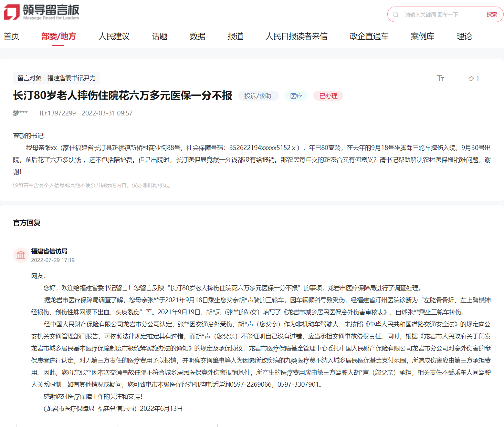Click the 已办理 status tag
This screenshot has width=504, height=427.
pos(328,96)
